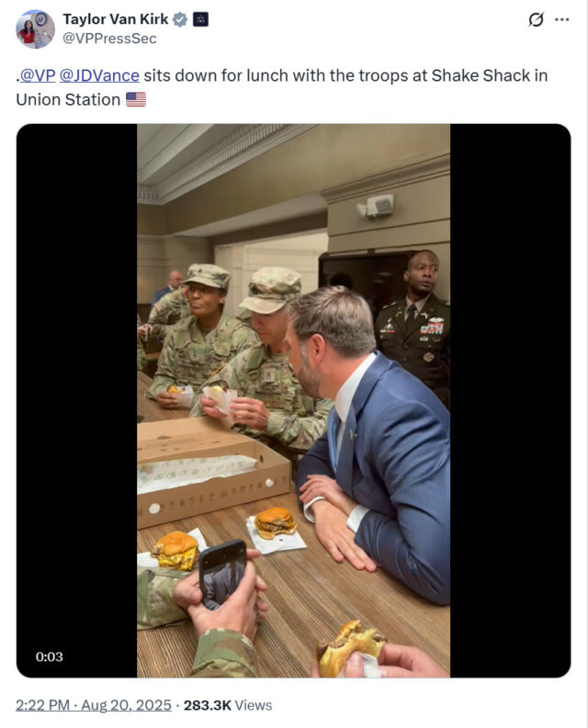Click the Aug 20, 2025 date
Image resolution: width=588 pixels, height=728 pixels.
click(127, 705)
